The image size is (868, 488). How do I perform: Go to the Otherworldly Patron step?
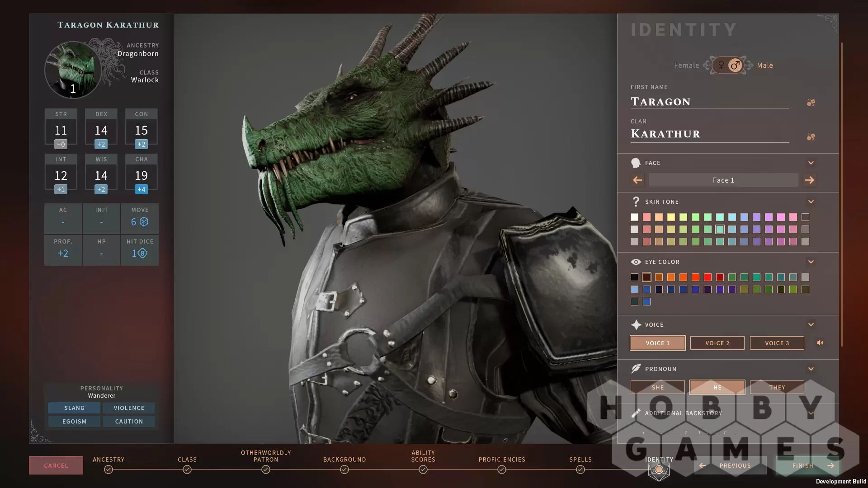point(266,456)
